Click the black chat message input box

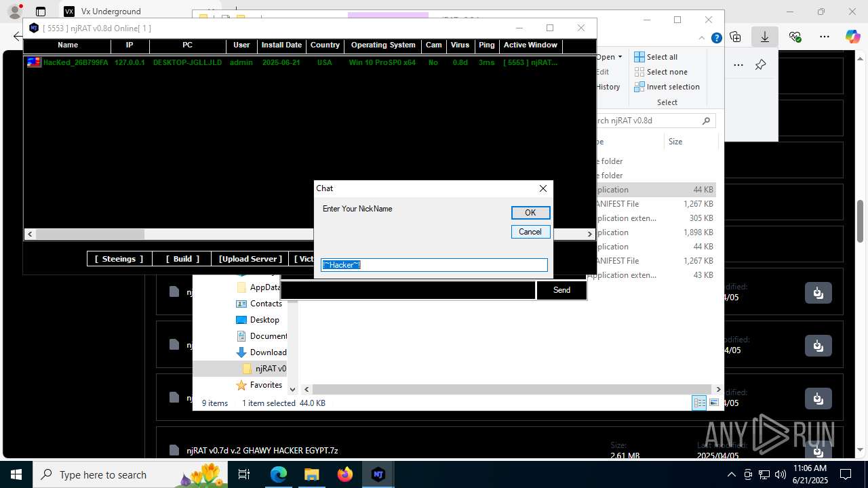coord(408,290)
